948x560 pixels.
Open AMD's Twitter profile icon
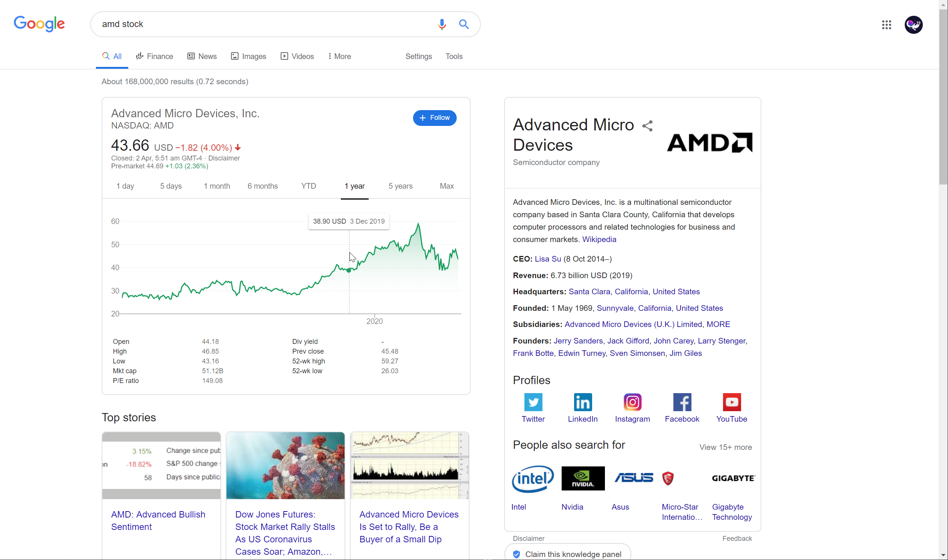point(533,402)
